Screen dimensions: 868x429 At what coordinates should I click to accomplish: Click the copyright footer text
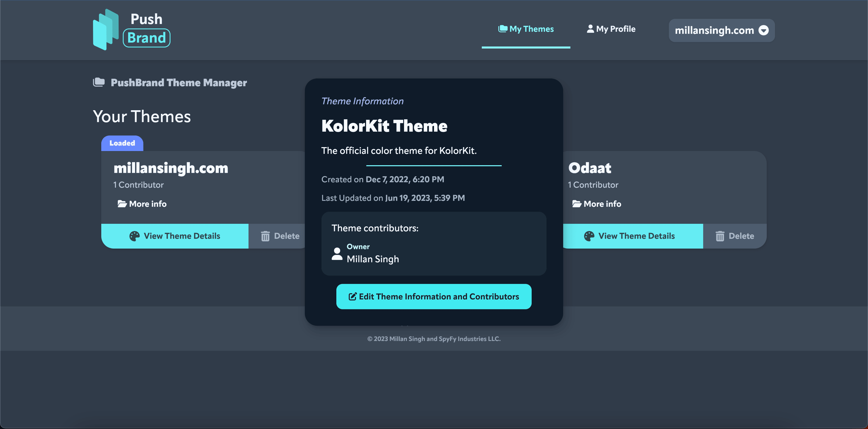(434, 339)
